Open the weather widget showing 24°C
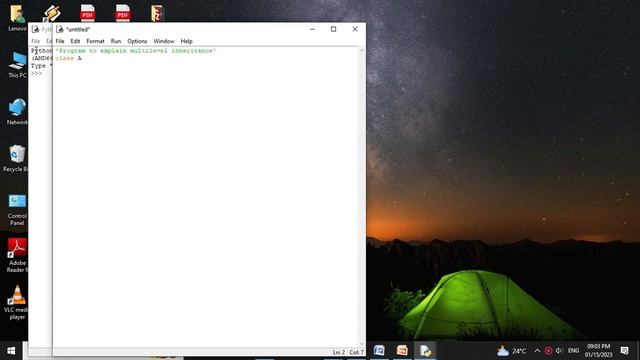Screen dimensions: 640x360 511,351
